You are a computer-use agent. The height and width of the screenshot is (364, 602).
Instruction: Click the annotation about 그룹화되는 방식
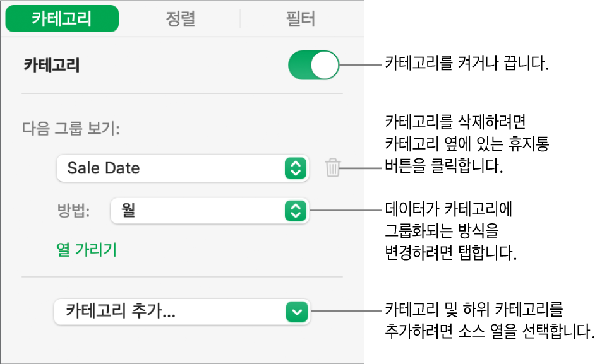tap(452, 230)
